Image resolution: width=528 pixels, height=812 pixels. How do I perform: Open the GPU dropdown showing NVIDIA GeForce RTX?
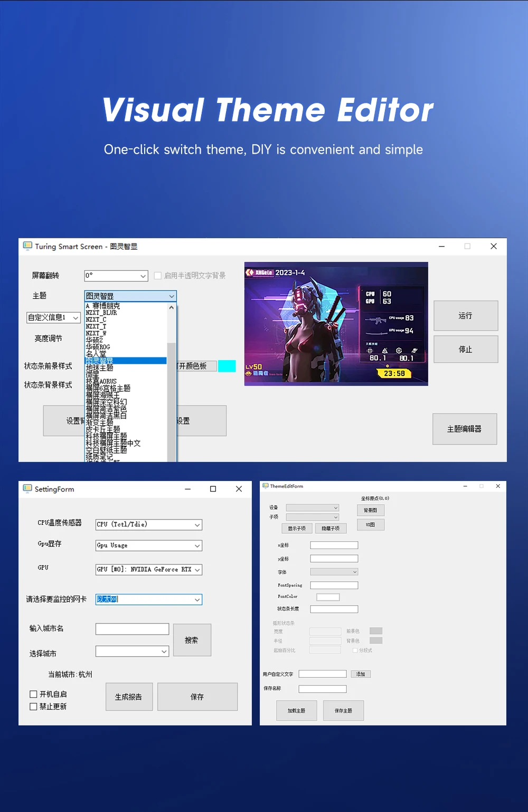point(149,570)
